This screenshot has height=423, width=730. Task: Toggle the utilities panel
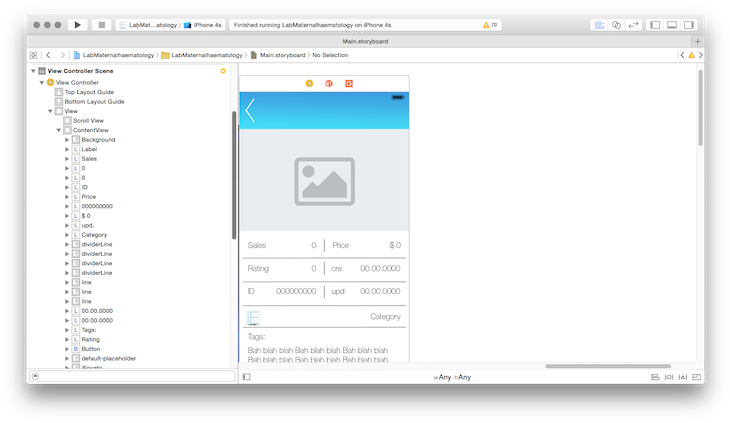pyautogui.click(x=689, y=25)
